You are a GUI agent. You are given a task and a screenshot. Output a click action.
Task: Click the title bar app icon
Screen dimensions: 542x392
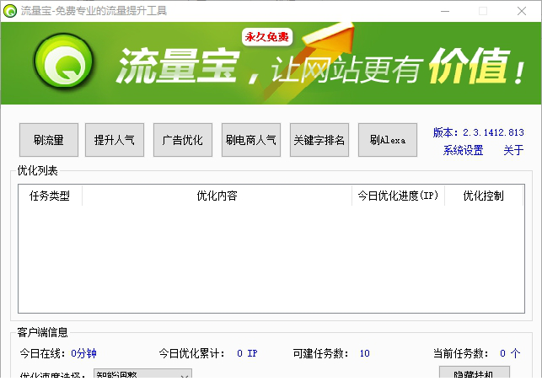[9, 11]
